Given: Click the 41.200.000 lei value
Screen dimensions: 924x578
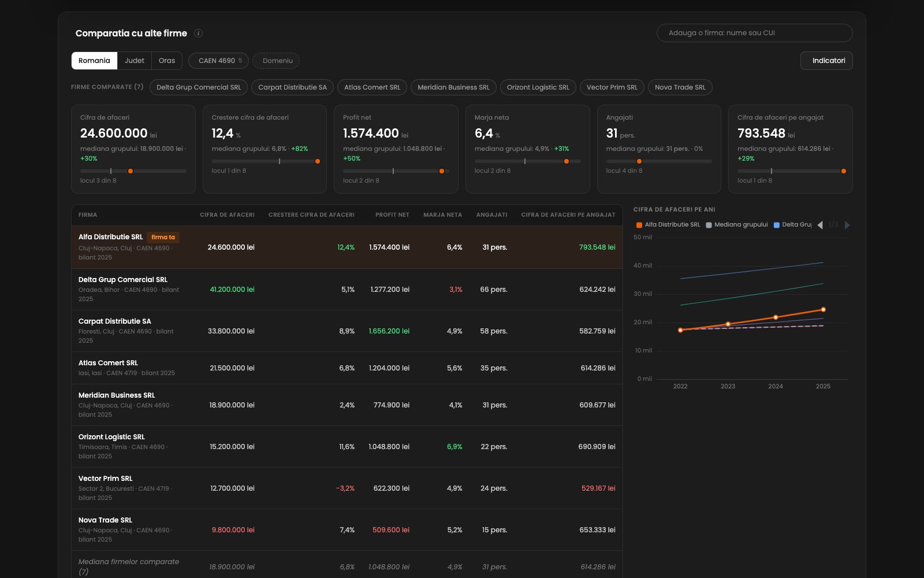Looking at the screenshot, I should click(232, 290).
